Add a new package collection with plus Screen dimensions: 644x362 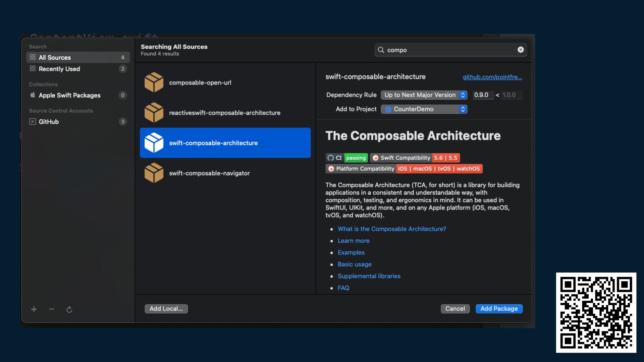click(34, 309)
